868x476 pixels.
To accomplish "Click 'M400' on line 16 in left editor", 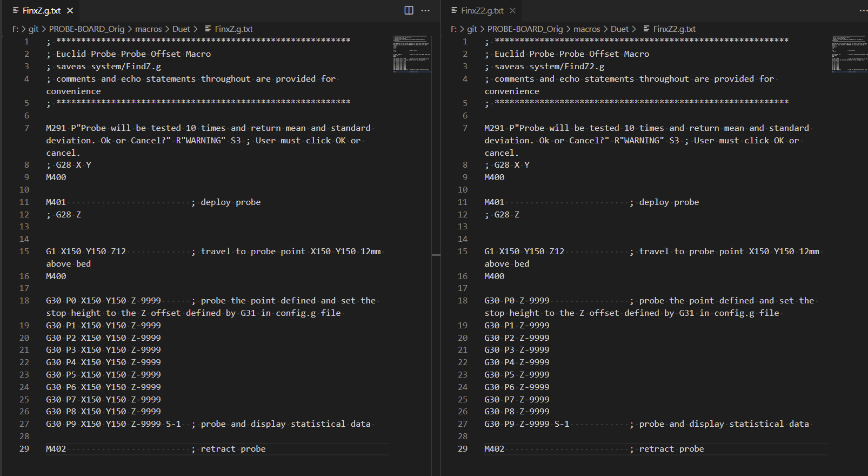I will [x=56, y=276].
